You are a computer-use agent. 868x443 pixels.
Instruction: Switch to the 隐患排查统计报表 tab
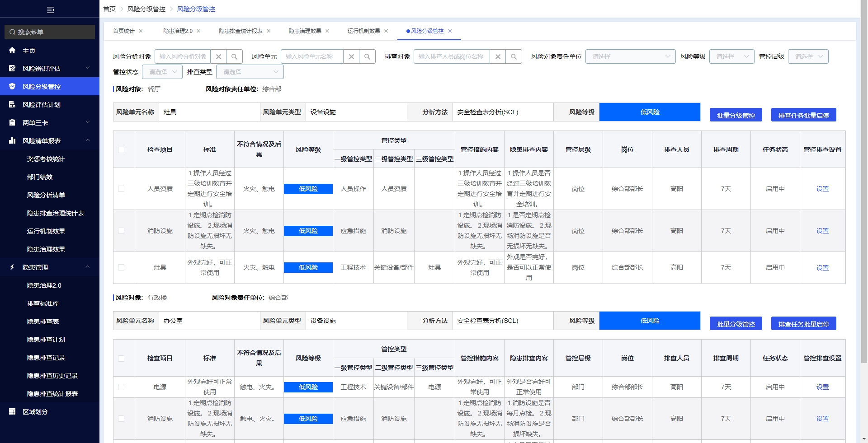pos(241,31)
